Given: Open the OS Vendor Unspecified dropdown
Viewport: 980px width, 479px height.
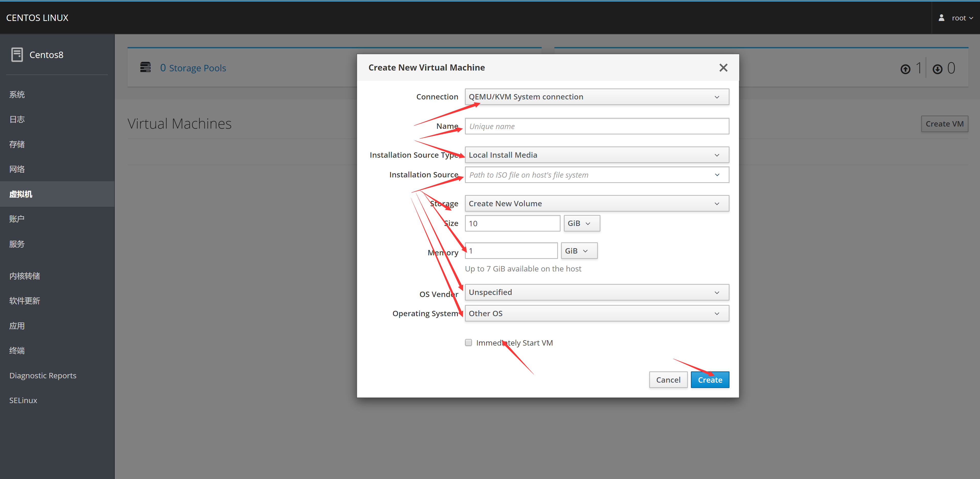Looking at the screenshot, I should tap(597, 292).
